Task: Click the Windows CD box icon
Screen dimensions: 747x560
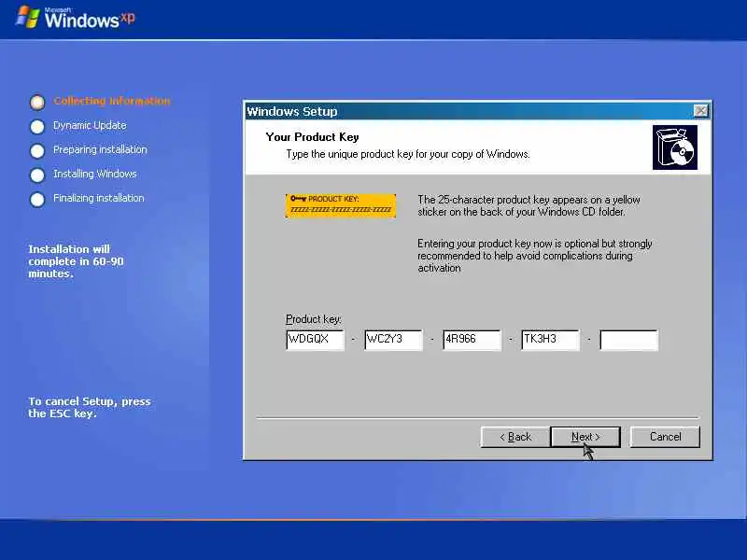Action: (675, 147)
